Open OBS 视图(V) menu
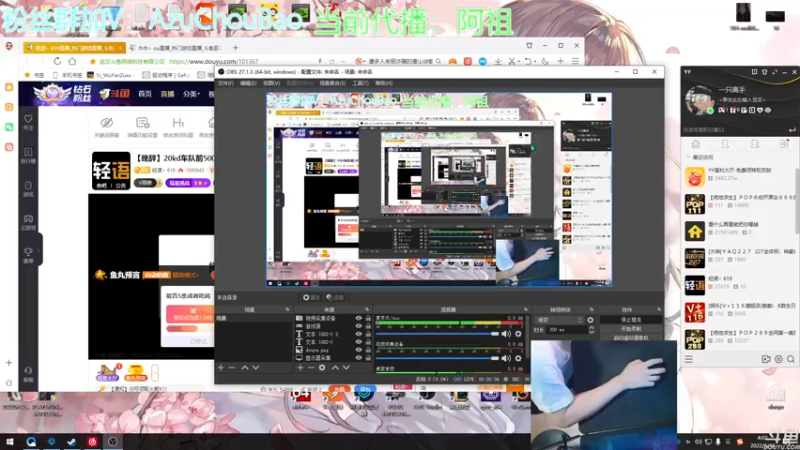The image size is (800, 450). point(271,83)
